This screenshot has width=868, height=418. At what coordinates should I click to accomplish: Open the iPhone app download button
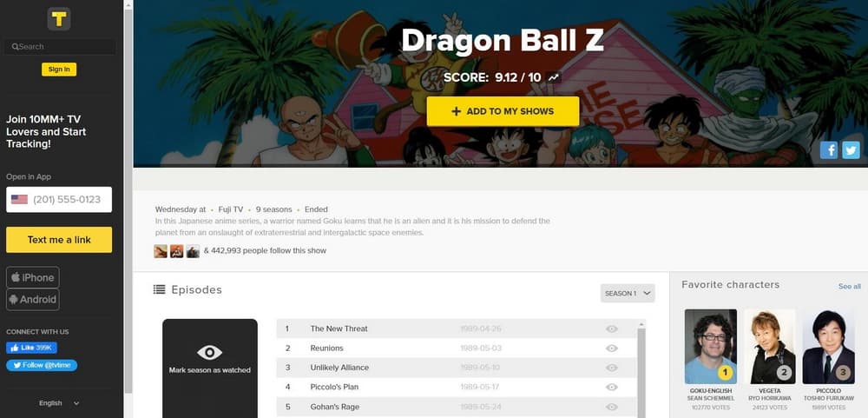[33, 277]
